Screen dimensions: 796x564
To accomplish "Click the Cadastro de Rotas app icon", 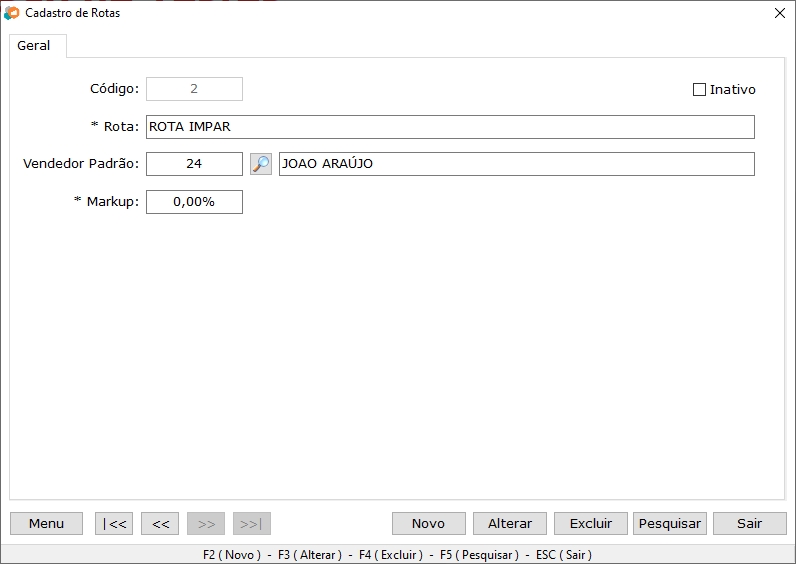I will (12, 13).
